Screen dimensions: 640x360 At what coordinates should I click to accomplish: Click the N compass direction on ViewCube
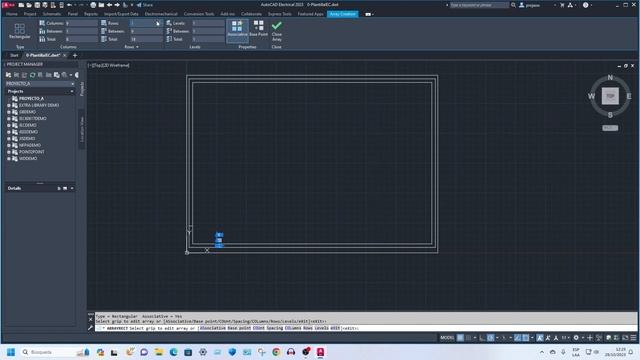click(610, 78)
